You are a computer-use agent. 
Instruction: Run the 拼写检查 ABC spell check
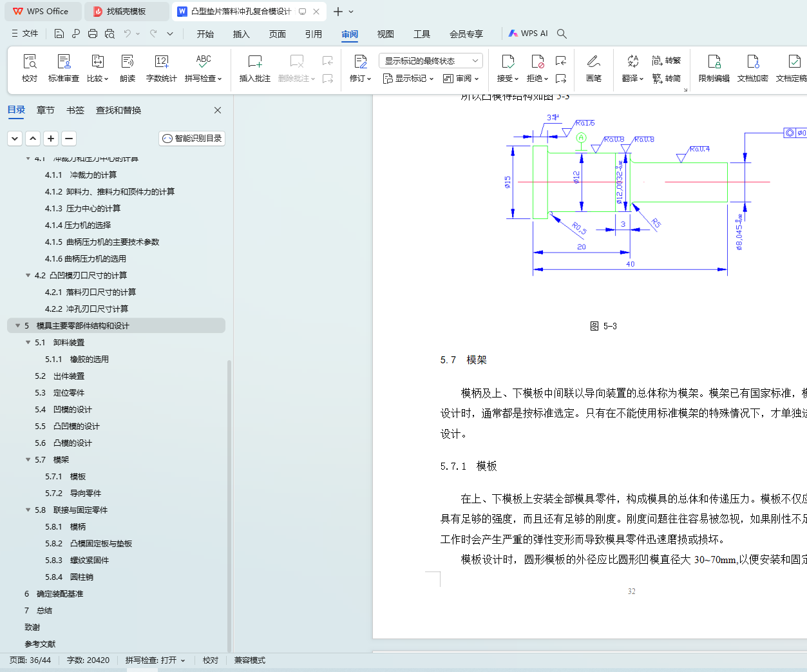(204, 68)
